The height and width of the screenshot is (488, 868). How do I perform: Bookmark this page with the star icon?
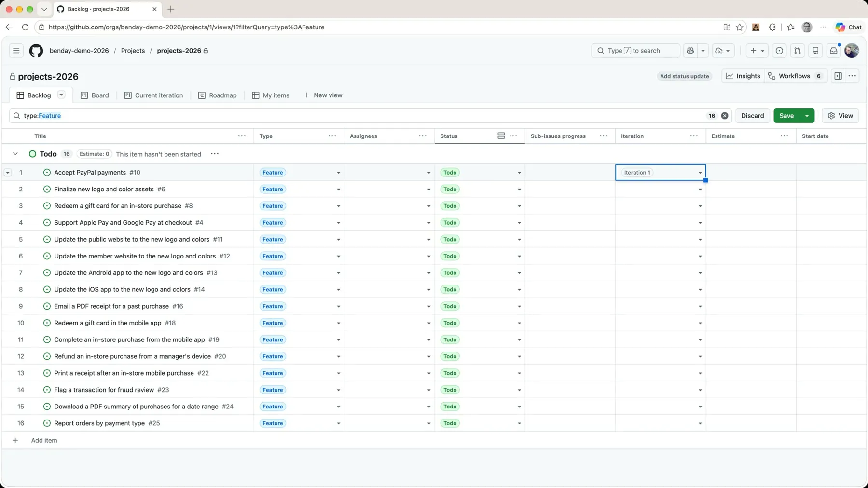pos(740,27)
